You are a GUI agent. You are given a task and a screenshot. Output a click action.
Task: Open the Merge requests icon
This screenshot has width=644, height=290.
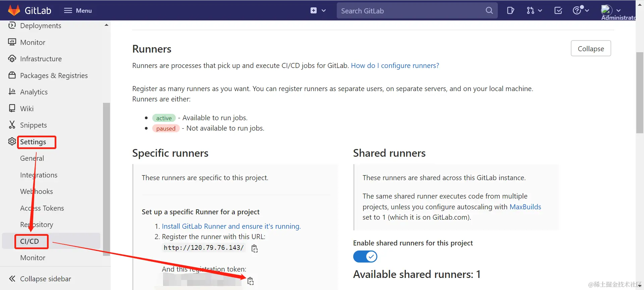pyautogui.click(x=530, y=10)
